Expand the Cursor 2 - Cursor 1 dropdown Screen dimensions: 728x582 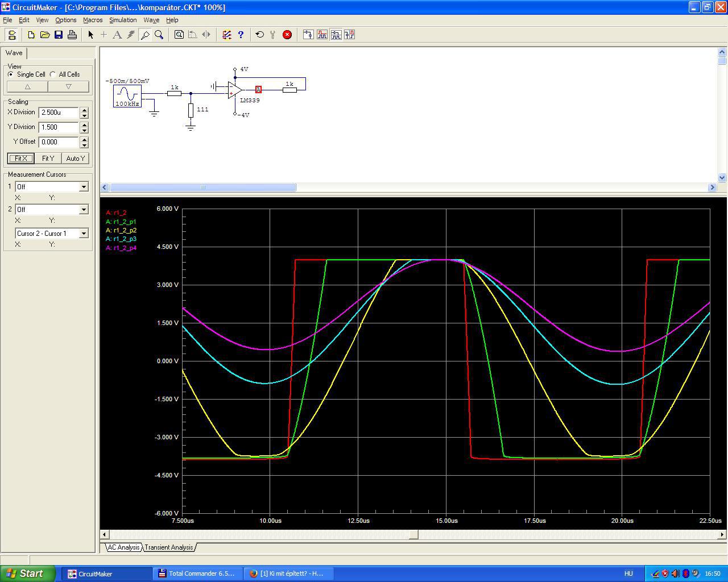[x=84, y=234]
